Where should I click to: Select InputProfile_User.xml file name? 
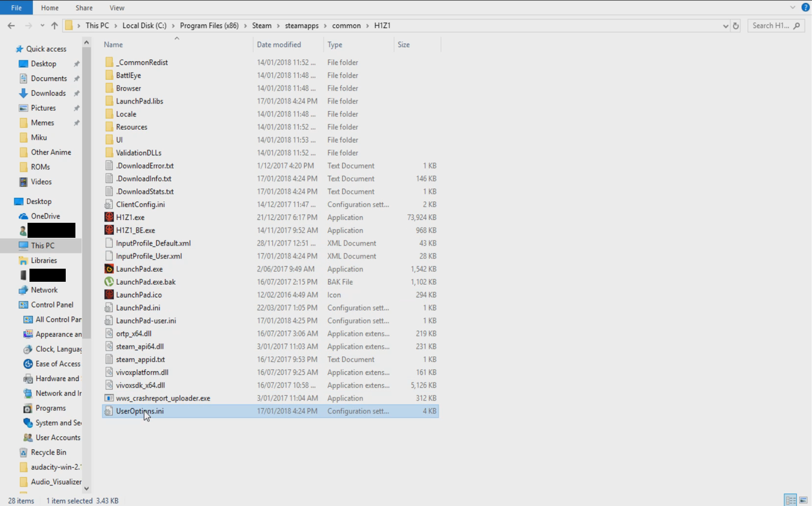pyautogui.click(x=149, y=256)
